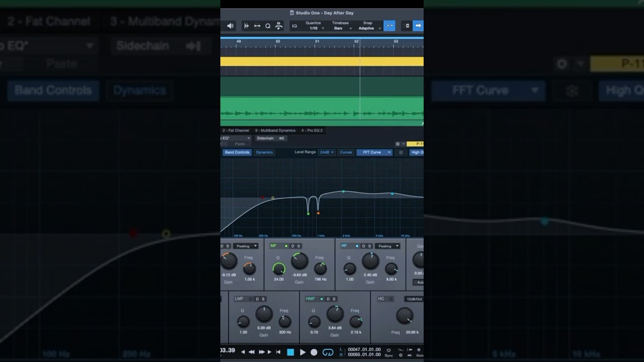The image size is (644, 362).
Task: Click the stop button in transport
Action: click(290, 352)
